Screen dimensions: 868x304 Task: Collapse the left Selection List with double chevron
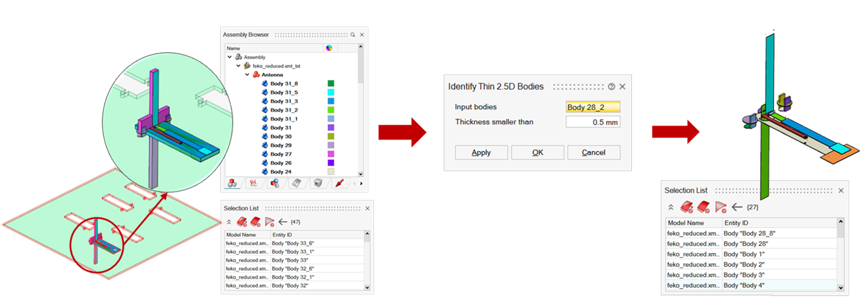coord(229,222)
